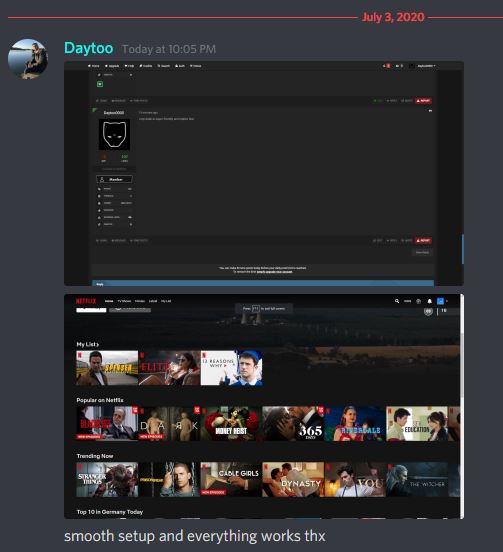Click the forum poster username above the cat avatar
The image size is (503, 552).
114,113
